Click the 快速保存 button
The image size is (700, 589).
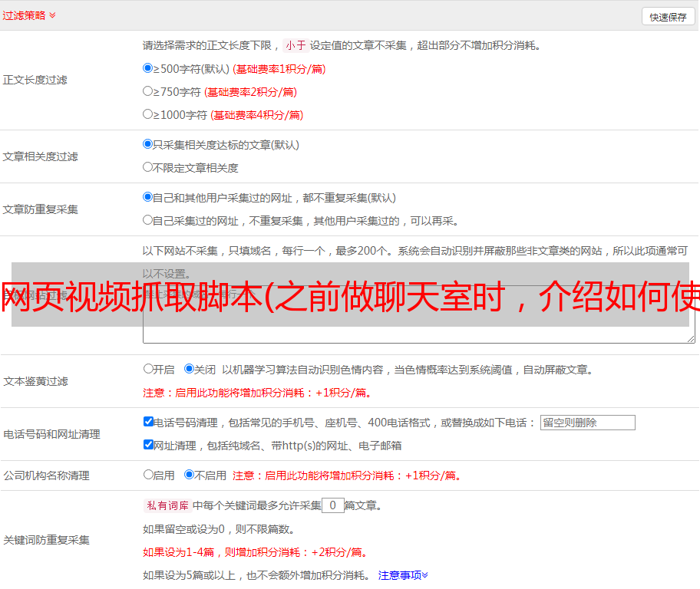pos(668,17)
